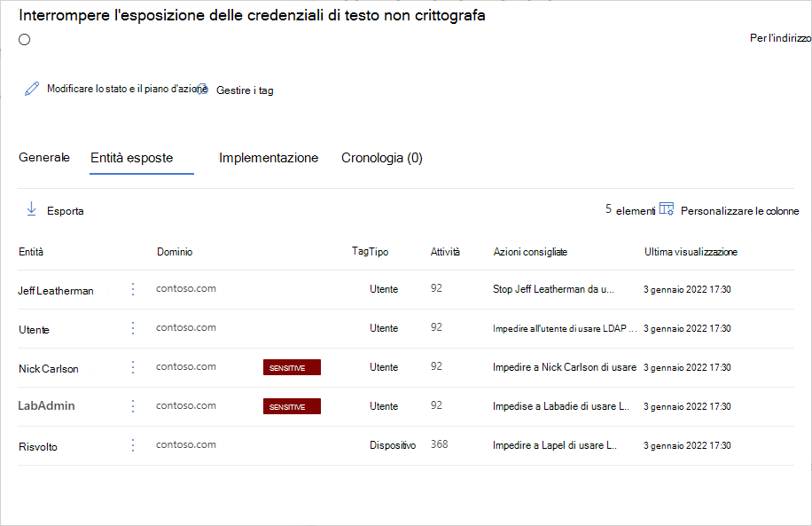Switch to the Implementazione tab
Viewport: 812px width, 526px height.
point(269,158)
